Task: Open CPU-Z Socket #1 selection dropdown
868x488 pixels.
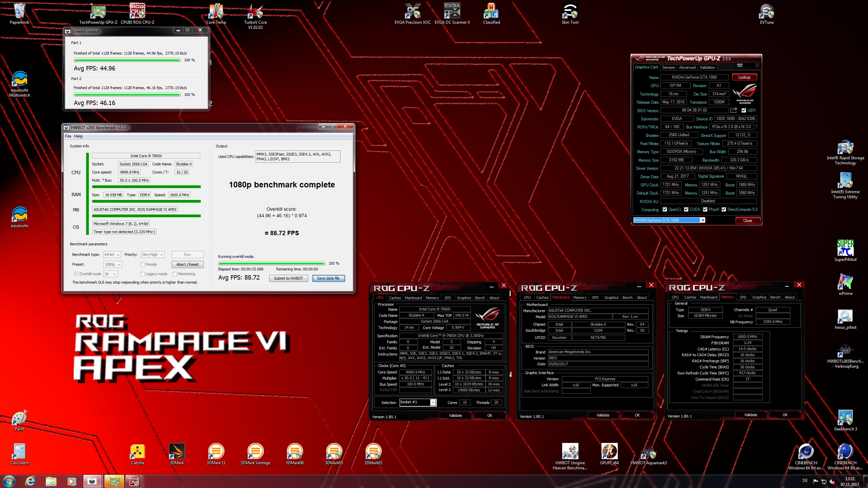Action: pos(417,402)
